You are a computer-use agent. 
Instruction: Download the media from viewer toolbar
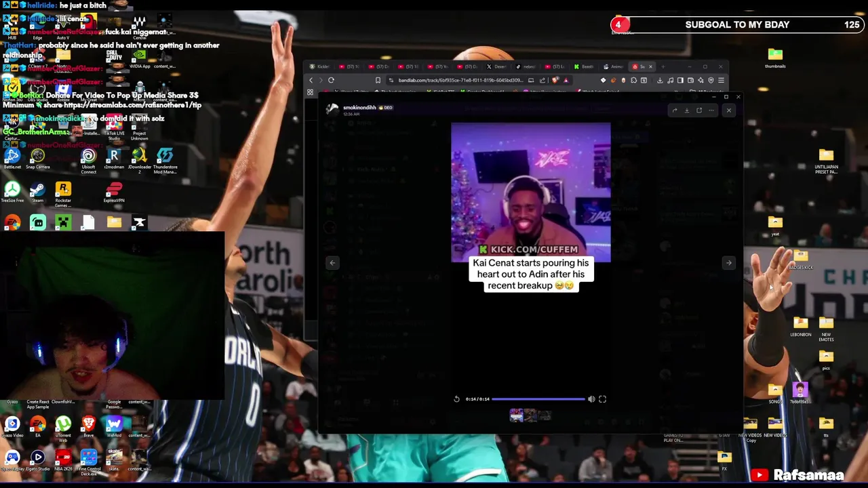point(686,110)
